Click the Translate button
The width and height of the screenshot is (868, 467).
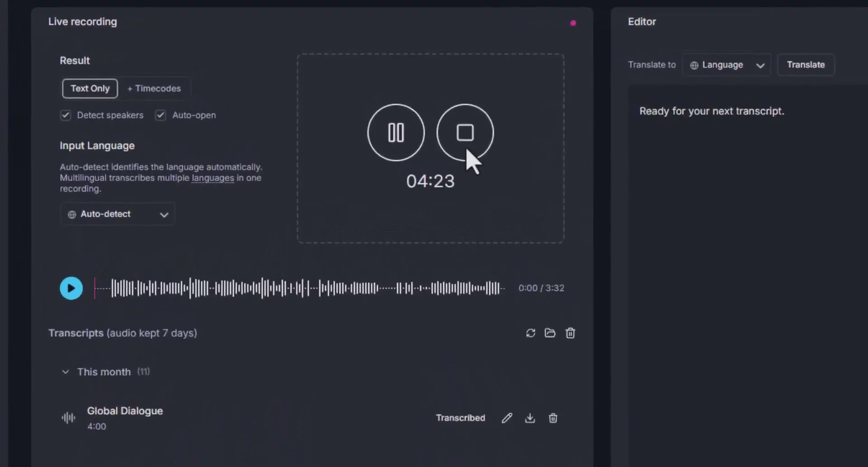click(x=806, y=65)
